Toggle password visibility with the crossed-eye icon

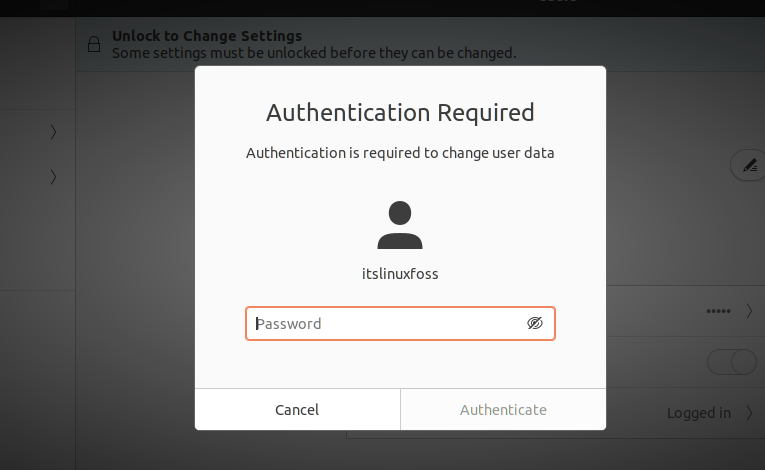click(535, 323)
